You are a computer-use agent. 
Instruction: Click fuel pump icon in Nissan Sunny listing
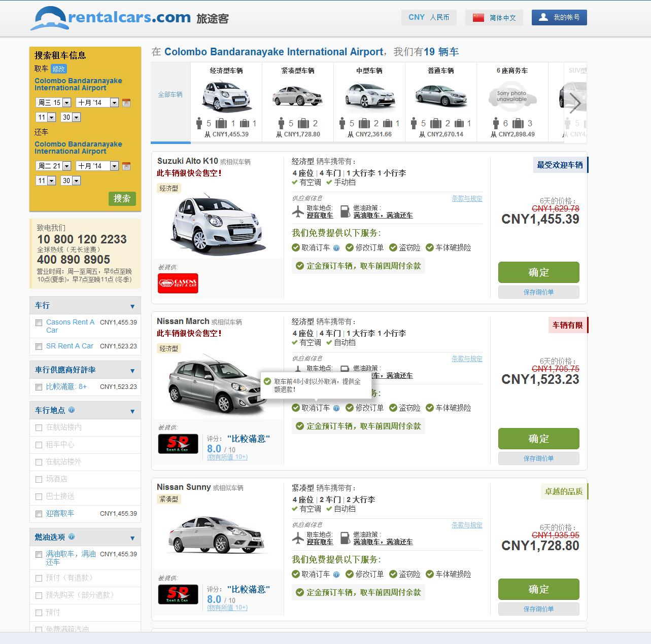(345, 538)
